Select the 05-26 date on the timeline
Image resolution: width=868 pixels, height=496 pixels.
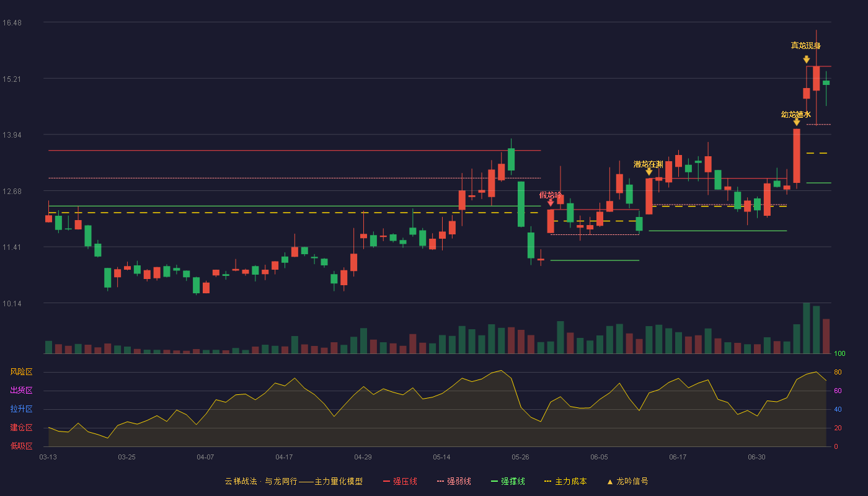pos(520,457)
